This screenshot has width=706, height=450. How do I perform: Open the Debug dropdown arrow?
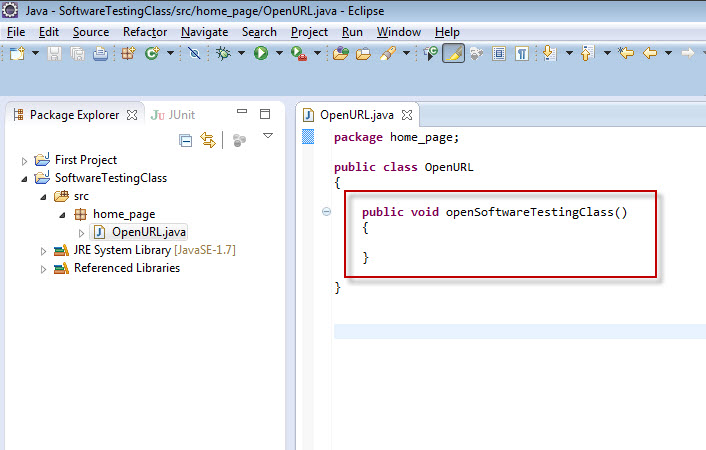point(241,53)
